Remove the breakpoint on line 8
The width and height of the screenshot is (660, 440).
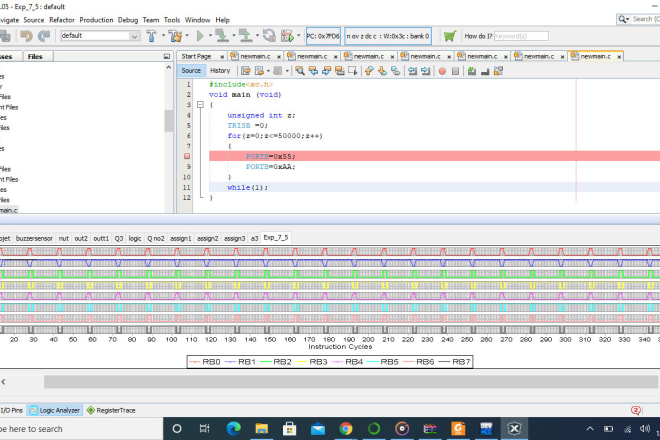tap(187, 156)
